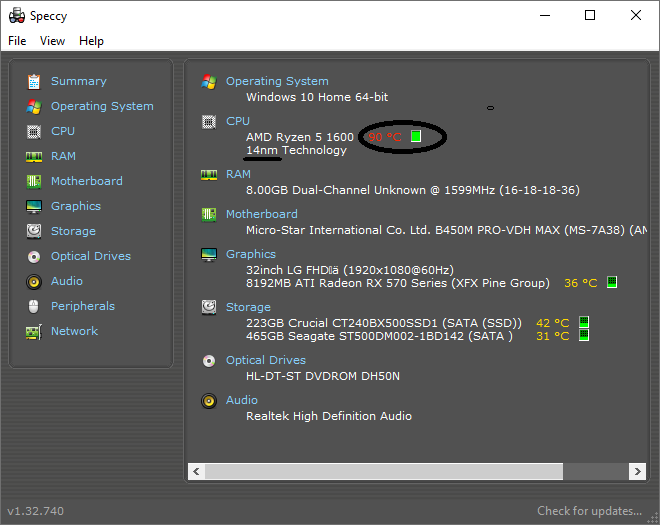Click the horizontal scrollbar thumb

click(383, 471)
